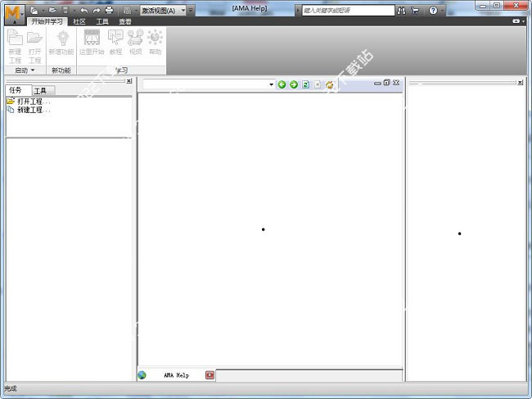Click the green browser forward arrow

pyautogui.click(x=294, y=84)
